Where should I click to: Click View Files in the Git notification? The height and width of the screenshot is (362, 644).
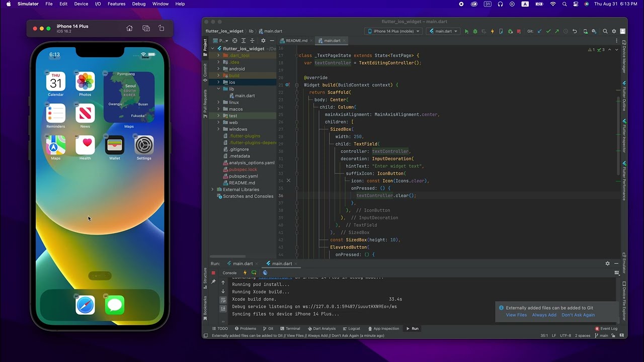tap(516, 315)
